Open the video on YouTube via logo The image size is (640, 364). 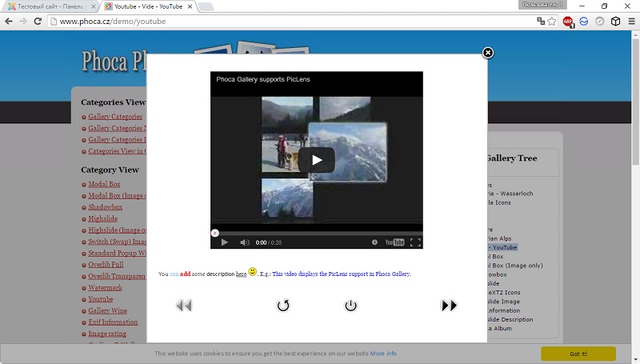pyautogui.click(x=394, y=242)
